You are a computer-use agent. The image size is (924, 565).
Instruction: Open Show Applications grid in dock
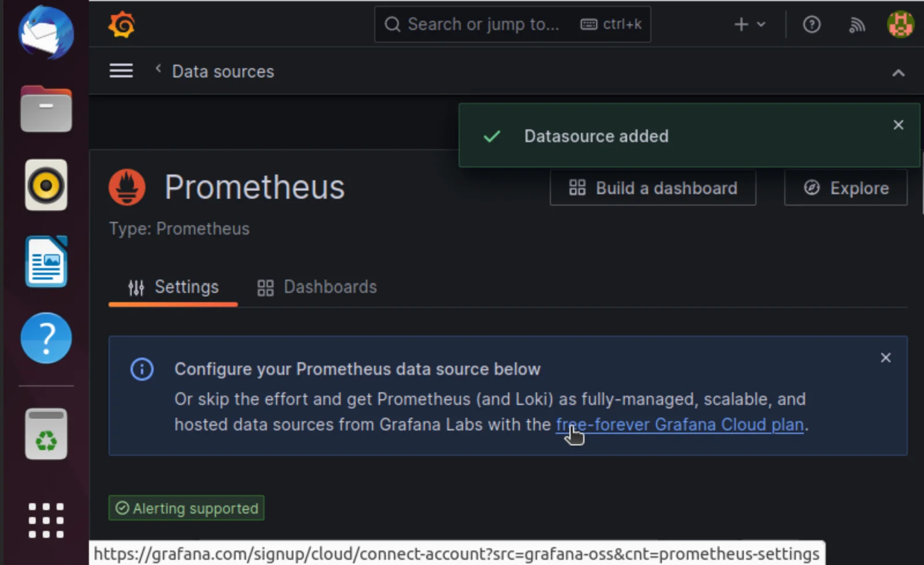(x=46, y=520)
